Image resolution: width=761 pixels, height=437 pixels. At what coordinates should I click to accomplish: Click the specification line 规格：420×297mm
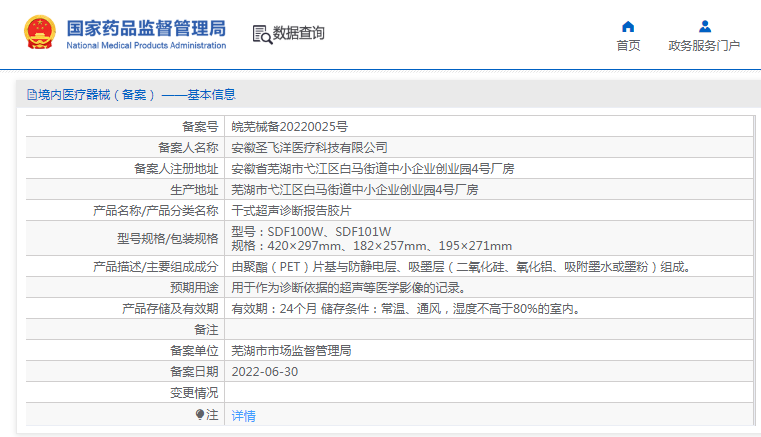(x=372, y=246)
